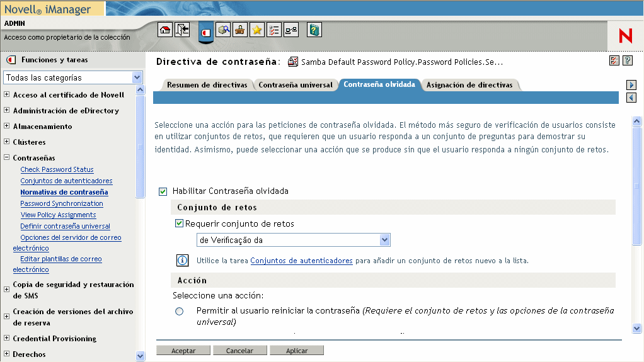Open View Policy Assignments link

59,215
